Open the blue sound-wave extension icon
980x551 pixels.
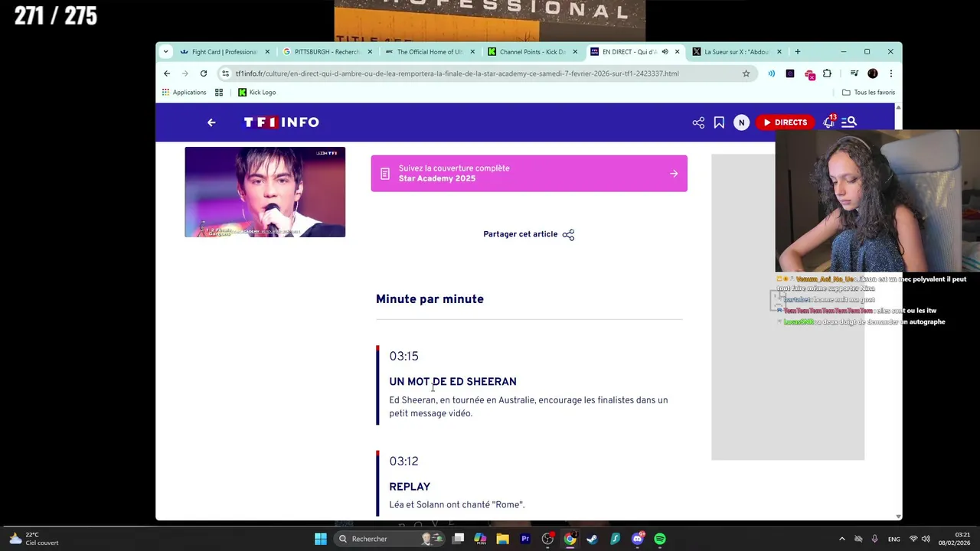[771, 73]
